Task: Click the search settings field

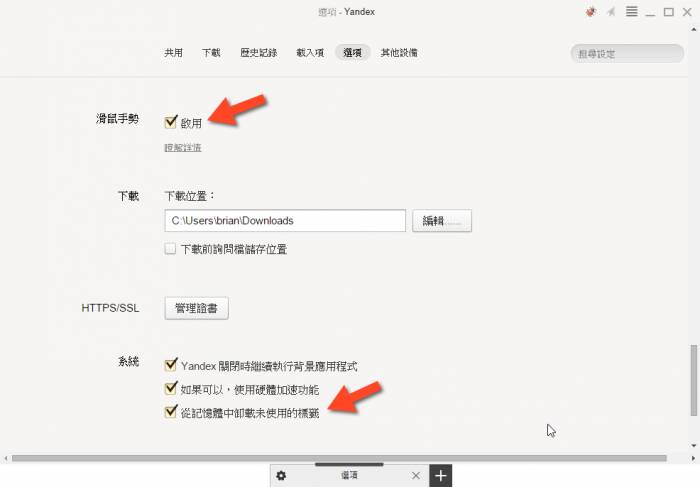Action: [x=627, y=54]
